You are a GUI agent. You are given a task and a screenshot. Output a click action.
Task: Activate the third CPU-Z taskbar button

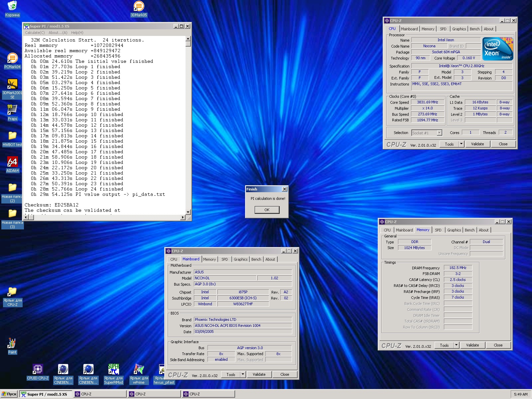pos(208,394)
